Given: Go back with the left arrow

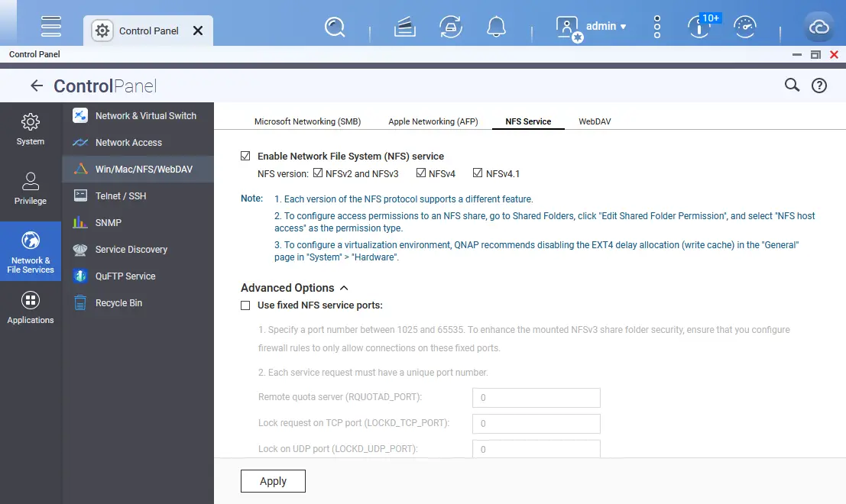Looking at the screenshot, I should point(37,86).
